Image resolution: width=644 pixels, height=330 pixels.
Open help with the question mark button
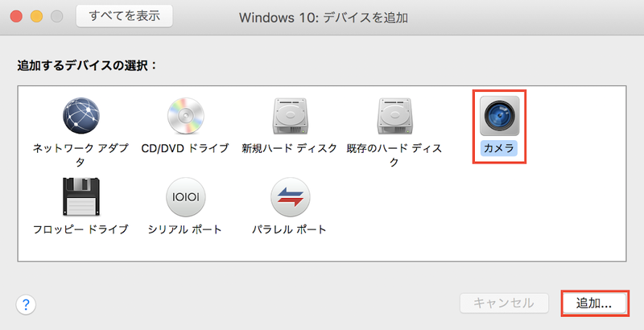27,304
